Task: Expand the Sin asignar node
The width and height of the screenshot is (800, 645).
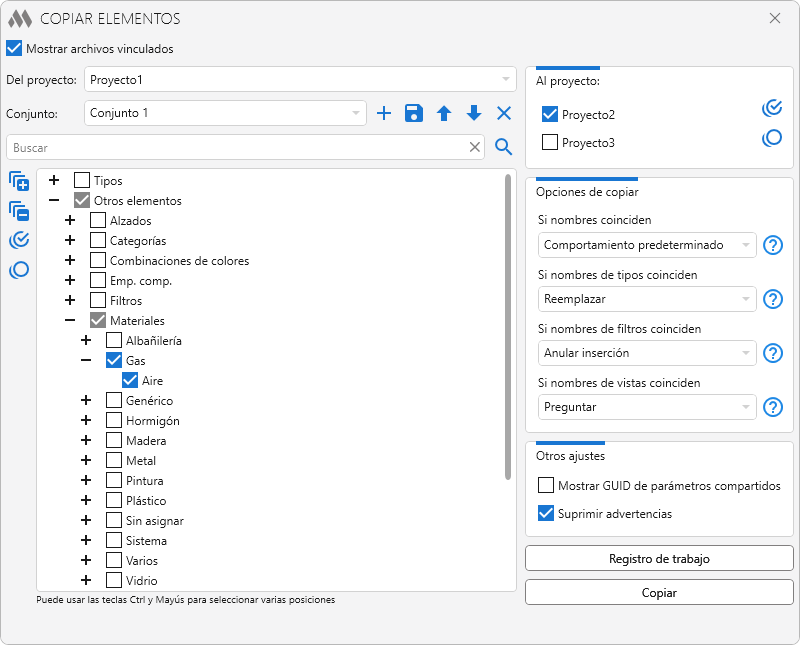Action: tap(86, 520)
